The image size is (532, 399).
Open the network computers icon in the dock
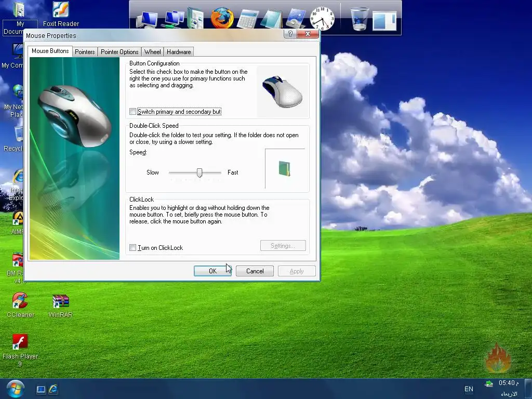pyautogui.click(x=174, y=18)
